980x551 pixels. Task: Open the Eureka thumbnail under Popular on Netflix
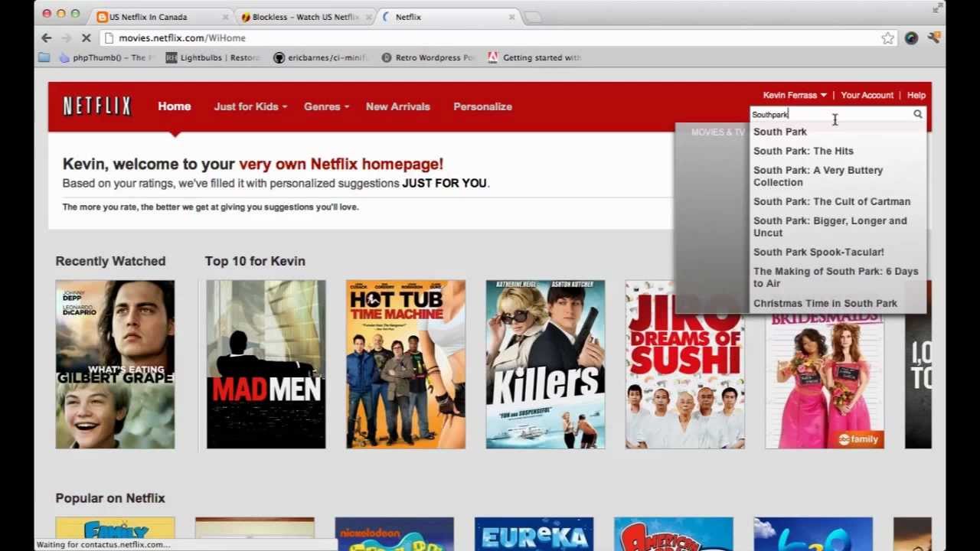(x=534, y=534)
